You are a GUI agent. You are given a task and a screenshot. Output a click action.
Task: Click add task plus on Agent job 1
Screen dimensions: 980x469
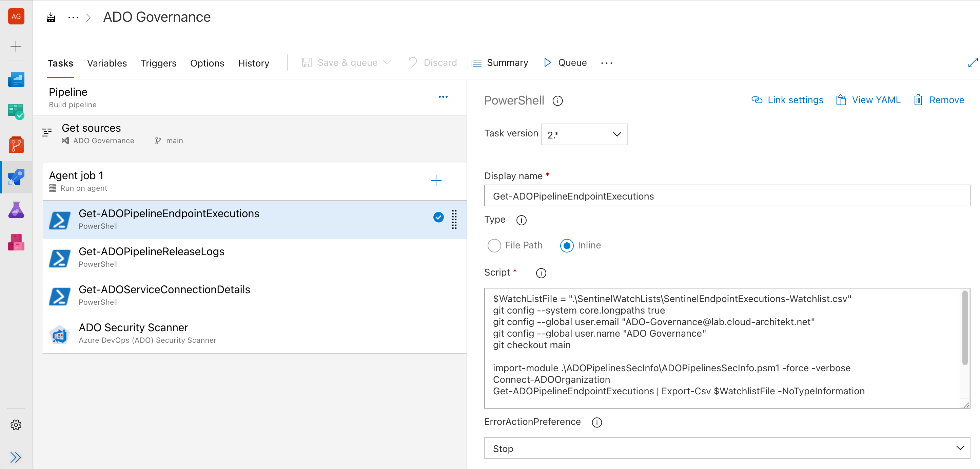pyautogui.click(x=436, y=181)
